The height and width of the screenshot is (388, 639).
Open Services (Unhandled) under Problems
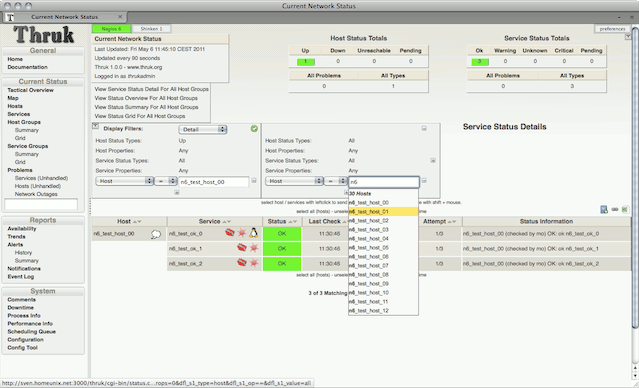point(41,178)
